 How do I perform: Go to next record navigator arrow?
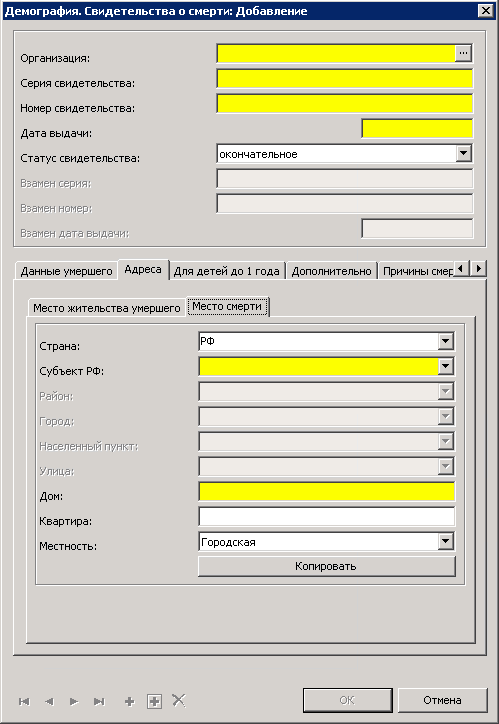(x=74, y=701)
